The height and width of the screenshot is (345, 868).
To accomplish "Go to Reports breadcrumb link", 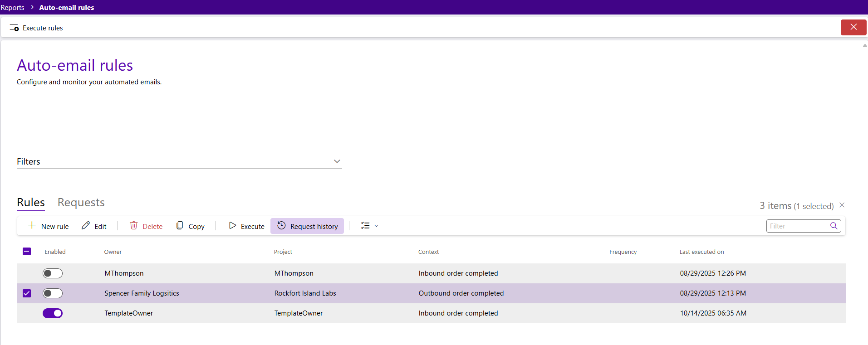I will 13,8.
